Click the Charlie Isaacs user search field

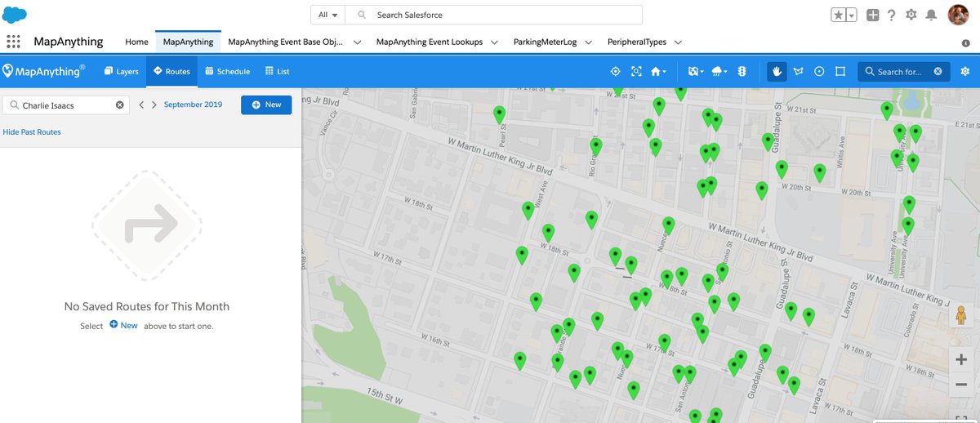point(66,105)
